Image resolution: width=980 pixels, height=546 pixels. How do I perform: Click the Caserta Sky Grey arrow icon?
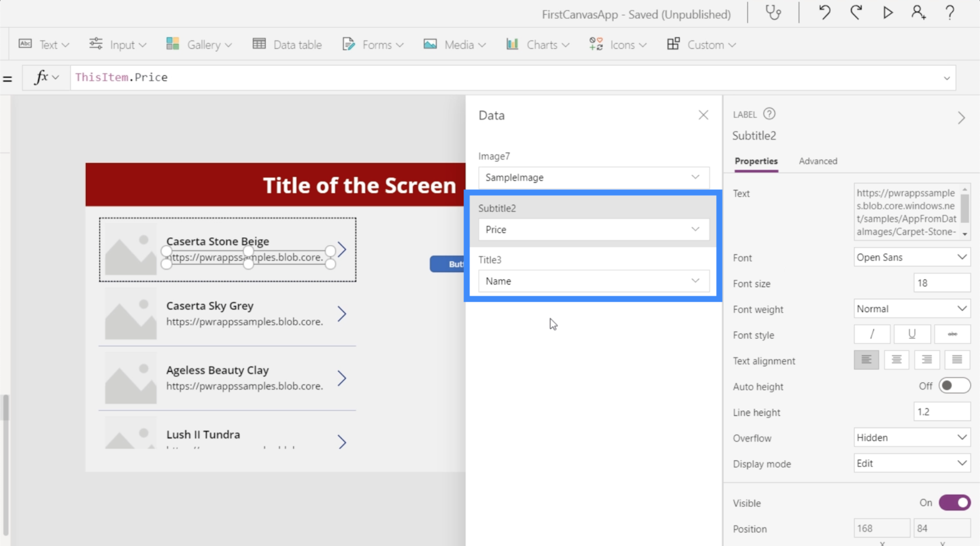(342, 314)
